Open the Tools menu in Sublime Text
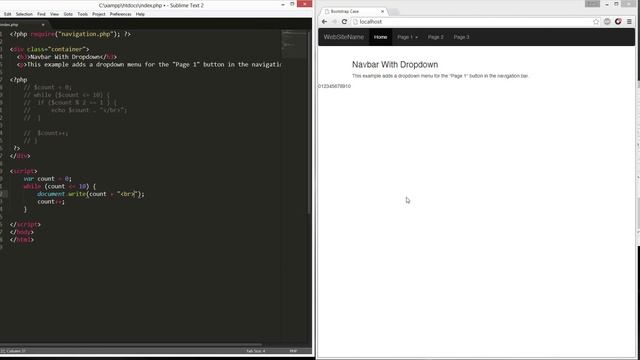Image resolution: width=640 pixels, height=360 pixels. (82, 14)
